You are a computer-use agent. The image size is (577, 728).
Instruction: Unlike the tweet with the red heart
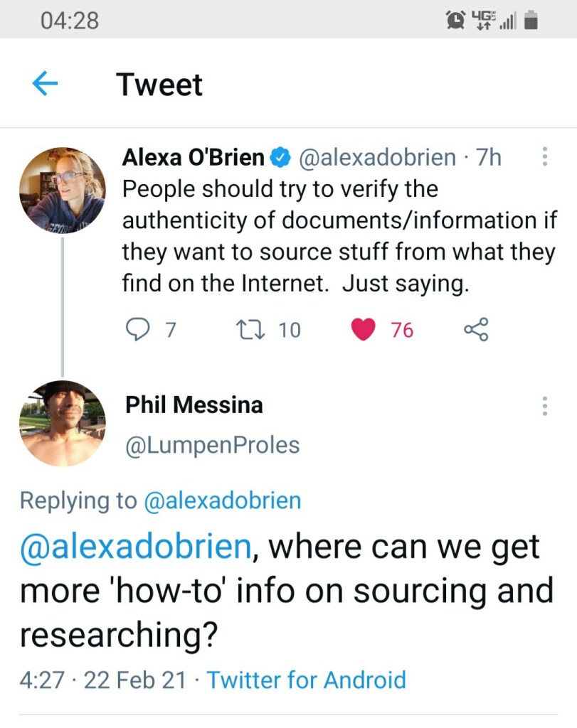coord(364,329)
